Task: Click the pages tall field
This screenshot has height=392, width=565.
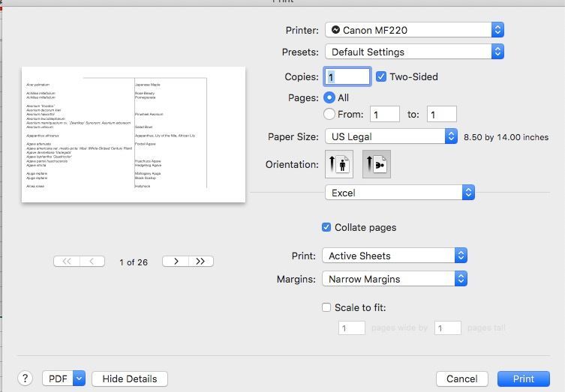Action: (x=447, y=328)
